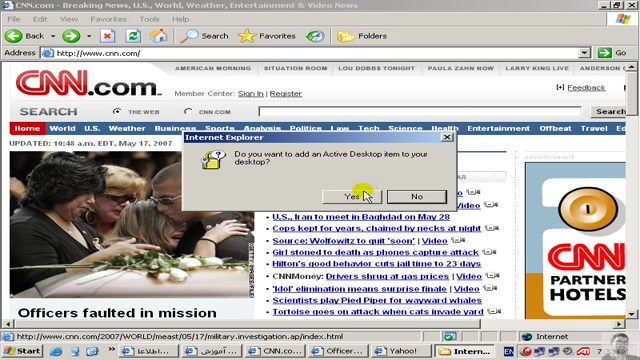Open the Help menu

[180, 19]
